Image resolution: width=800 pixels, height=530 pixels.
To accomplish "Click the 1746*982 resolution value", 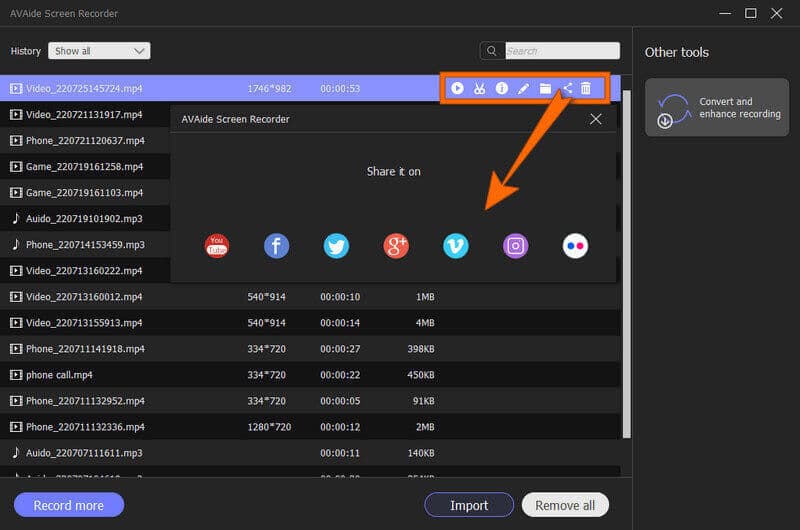I will (269, 88).
